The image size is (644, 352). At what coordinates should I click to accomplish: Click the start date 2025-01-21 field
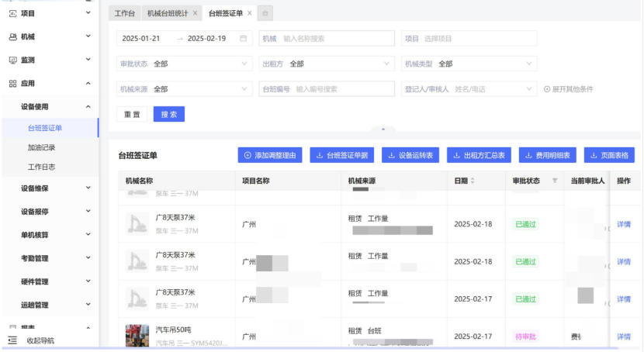pos(141,39)
